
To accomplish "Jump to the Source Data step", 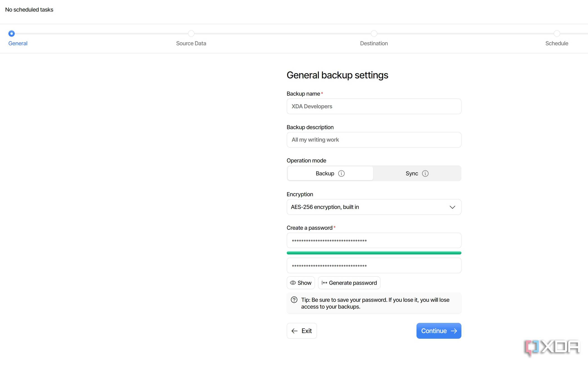I will 191,44.
